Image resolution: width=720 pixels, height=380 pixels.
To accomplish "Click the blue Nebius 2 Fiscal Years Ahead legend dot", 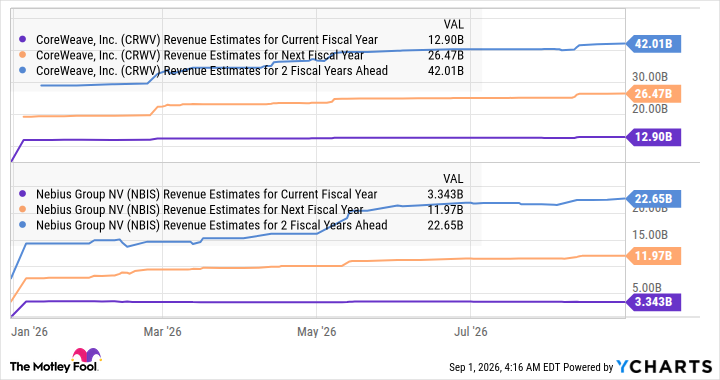I will (x=22, y=225).
